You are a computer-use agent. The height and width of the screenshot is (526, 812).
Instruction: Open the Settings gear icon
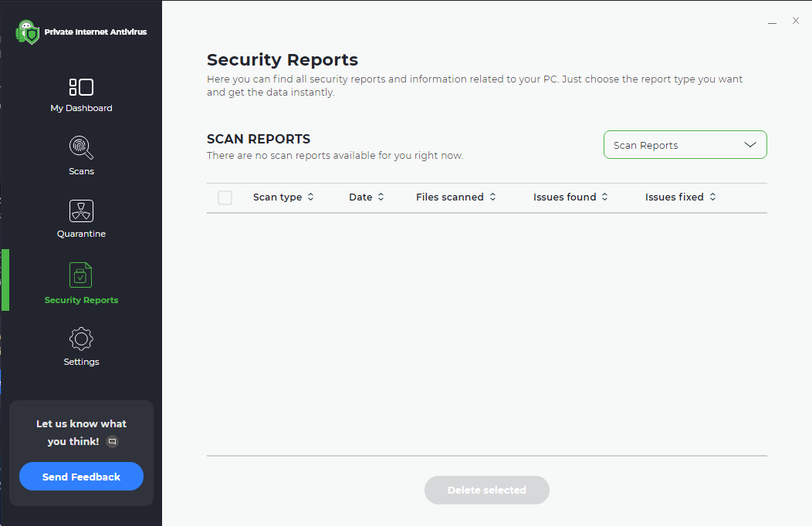click(x=81, y=339)
